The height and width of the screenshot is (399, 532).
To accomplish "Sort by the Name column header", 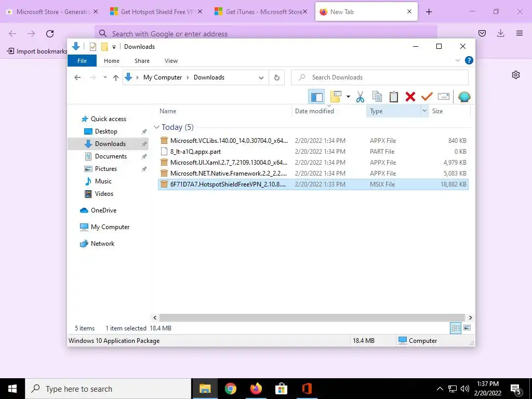I will pyautogui.click(x=224, y=111).
